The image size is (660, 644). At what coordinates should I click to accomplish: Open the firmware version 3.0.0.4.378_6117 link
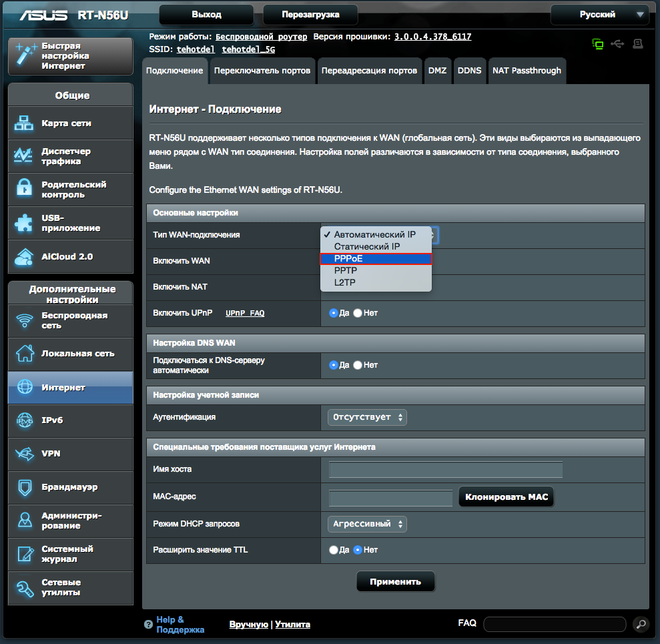(x=432, y=37)
